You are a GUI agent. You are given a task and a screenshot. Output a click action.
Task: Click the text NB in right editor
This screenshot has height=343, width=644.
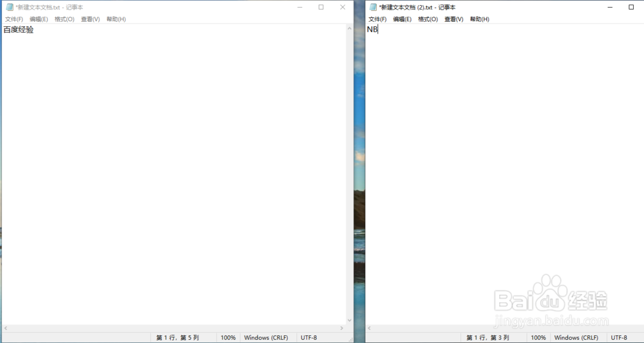(x=372, y=30)
